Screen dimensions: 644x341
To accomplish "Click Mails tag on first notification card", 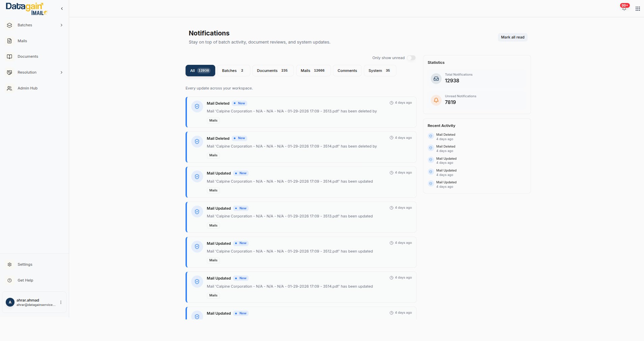I will (213, 121).
